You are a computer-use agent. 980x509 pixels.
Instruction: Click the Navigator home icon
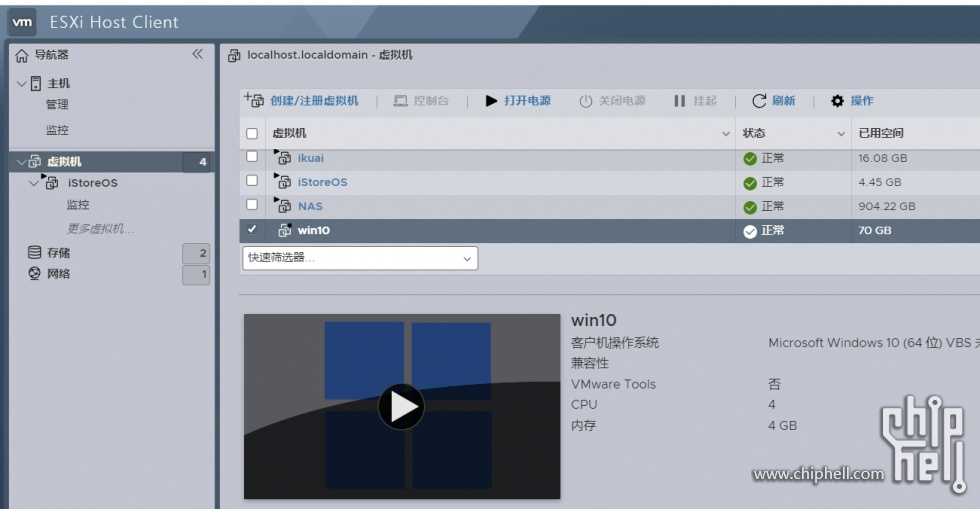22,56
